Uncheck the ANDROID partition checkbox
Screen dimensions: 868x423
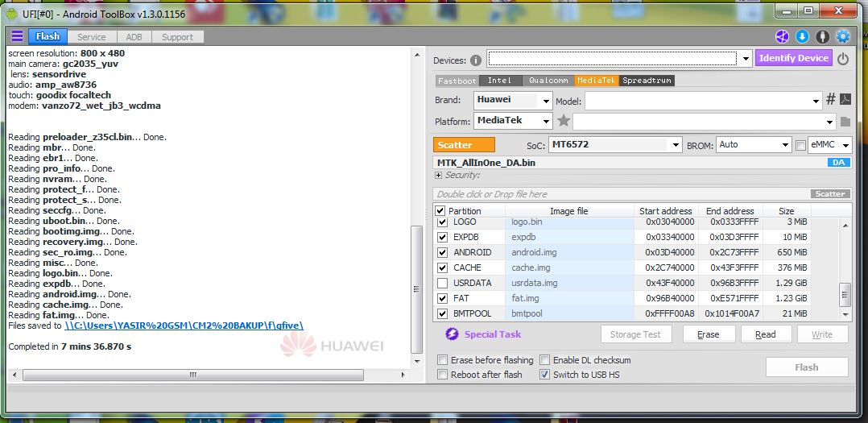tap(442, 252)
